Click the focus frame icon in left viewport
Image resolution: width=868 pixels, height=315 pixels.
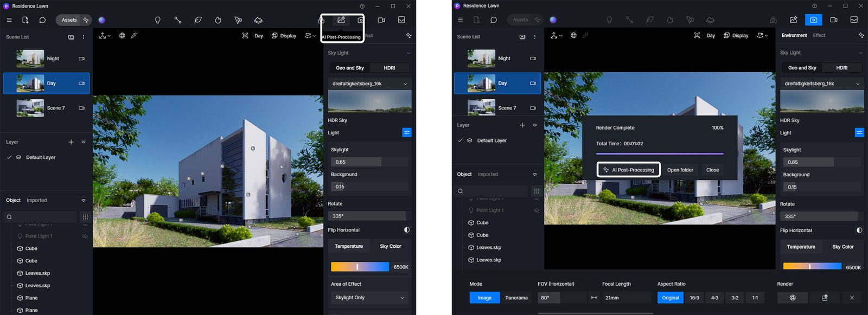(x=245, y=36)
